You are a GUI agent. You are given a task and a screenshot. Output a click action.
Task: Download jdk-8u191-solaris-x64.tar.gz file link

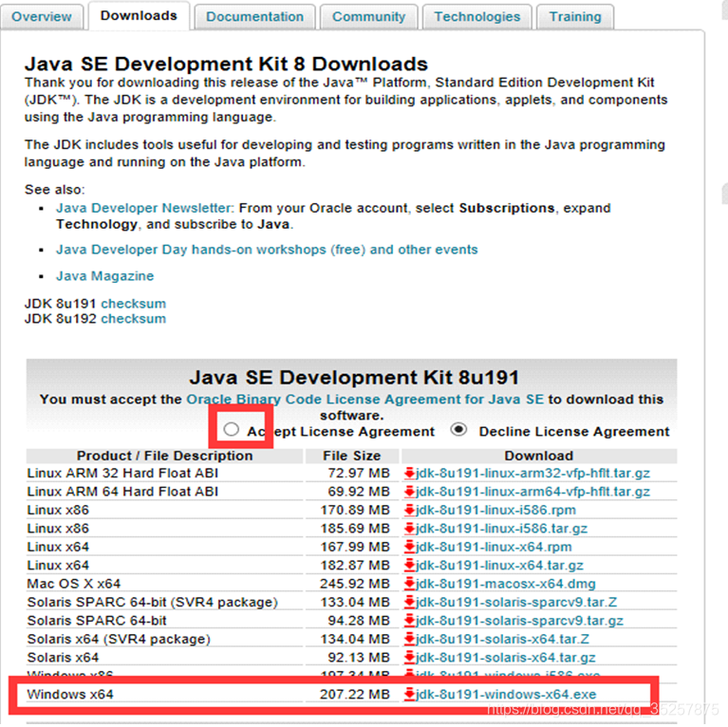(506, 658)
